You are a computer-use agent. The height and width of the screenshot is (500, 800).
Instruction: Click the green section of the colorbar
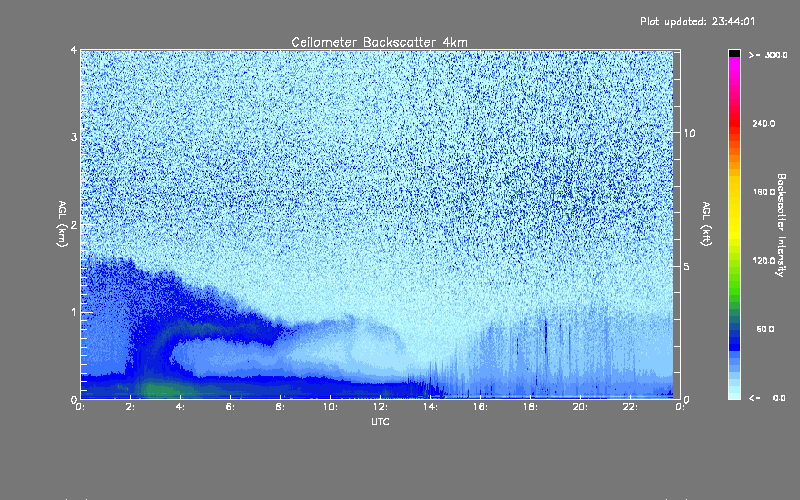[x=734, y=286]
